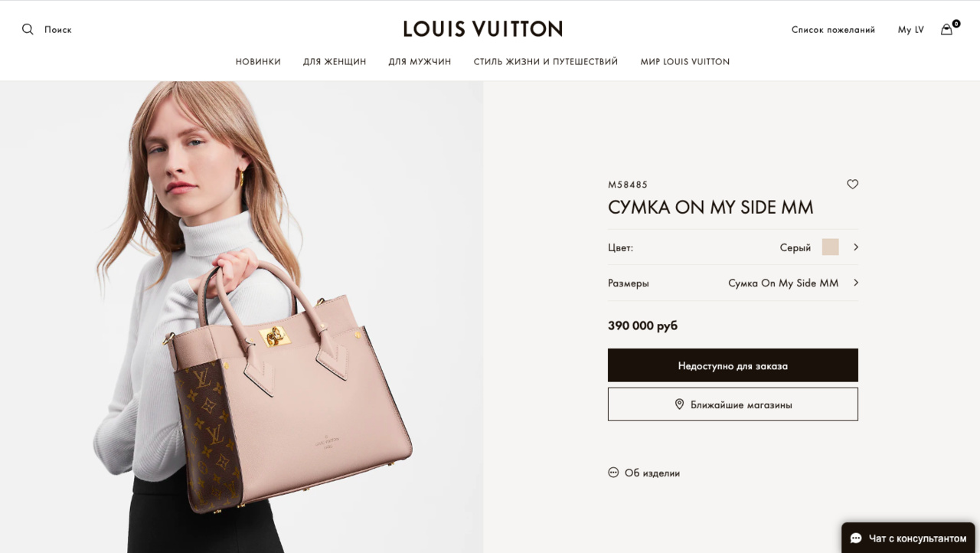Screen dimensions: 980x553
Task: Click the Недоступно для заказа button
Action: pyautogui.click(x=733, y=365)
